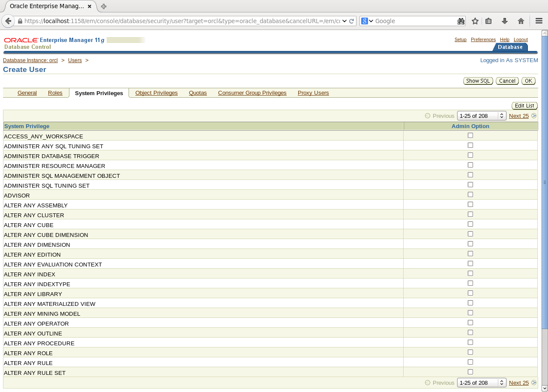548x392 pixels.
Task: Click the scrollbar down arrow
Action: pos(545,388)
